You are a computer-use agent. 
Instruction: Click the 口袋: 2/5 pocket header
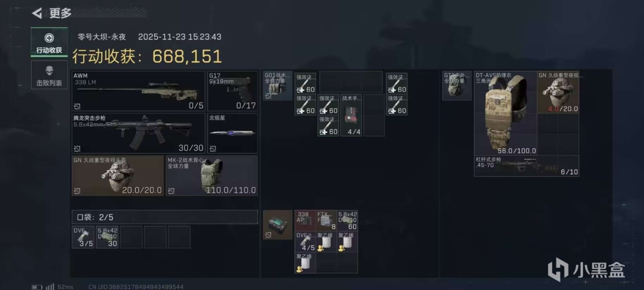[x=165, y=217]
